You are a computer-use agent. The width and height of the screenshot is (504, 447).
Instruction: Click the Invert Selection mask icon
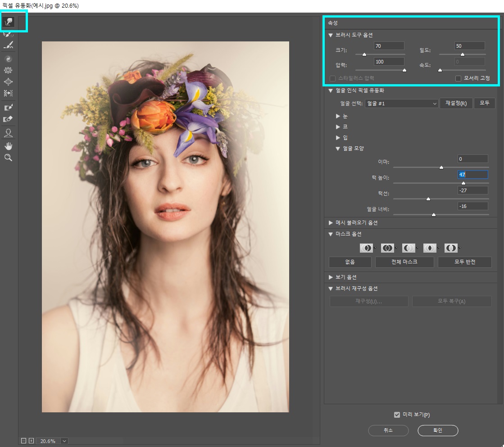pos(451,248)
